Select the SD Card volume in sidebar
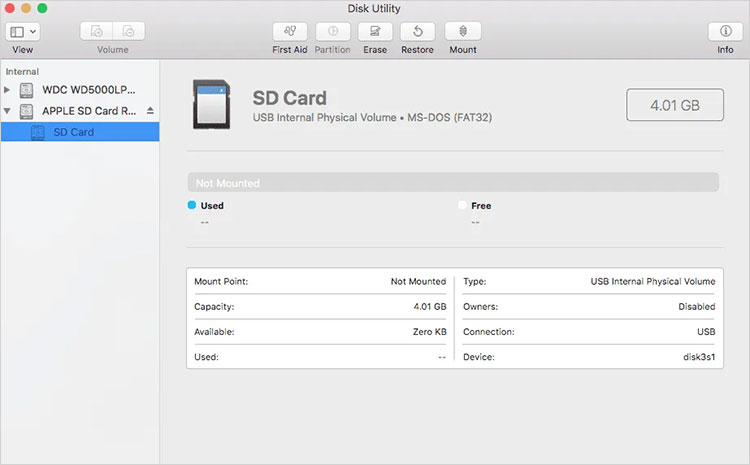 [x=73, y=132]
